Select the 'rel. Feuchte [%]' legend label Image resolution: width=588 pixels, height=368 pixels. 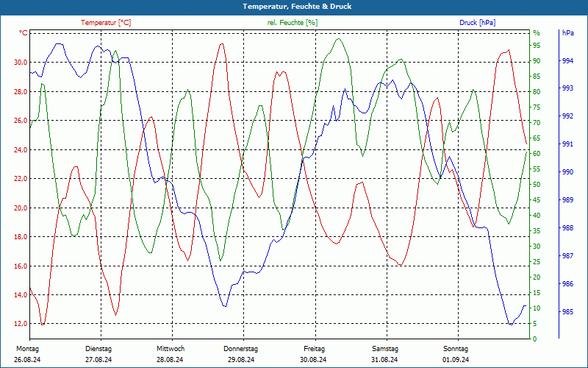(x=292, y=23)
